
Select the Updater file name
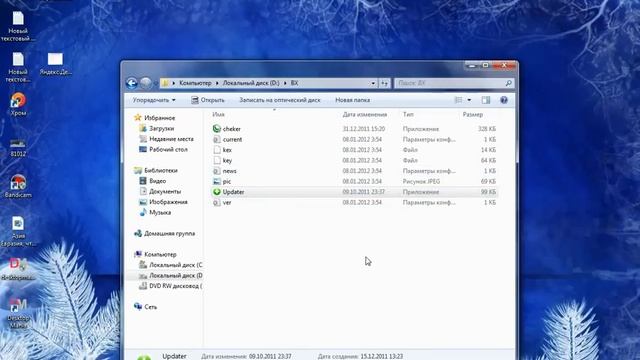click(233, 192)
